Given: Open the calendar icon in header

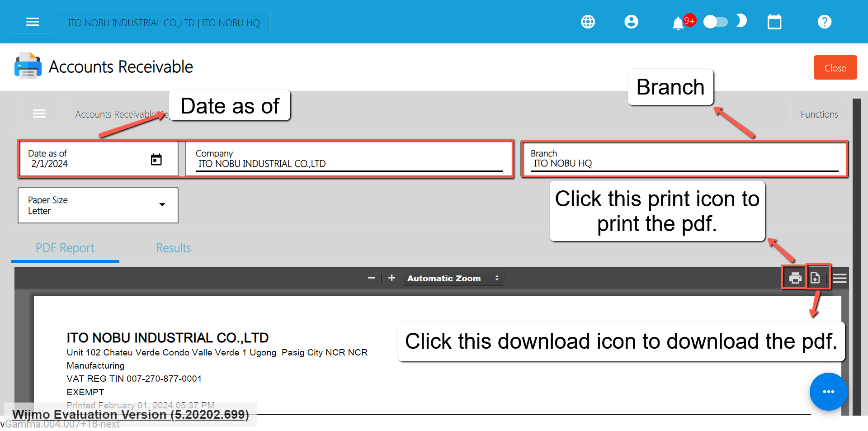Looking at the screenshot, I should pyautogui.click(x=774, y=22).
